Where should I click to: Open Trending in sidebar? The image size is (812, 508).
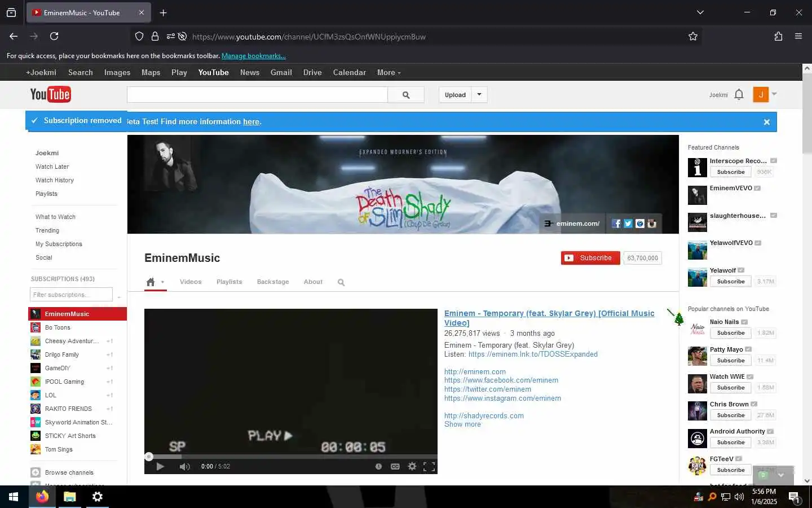tap(47, 230)
